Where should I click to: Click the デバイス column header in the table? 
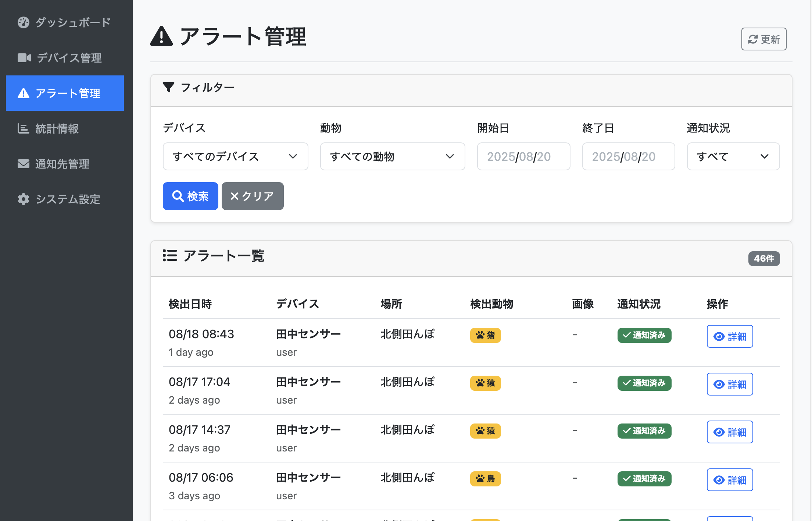[x=297, y=304]
